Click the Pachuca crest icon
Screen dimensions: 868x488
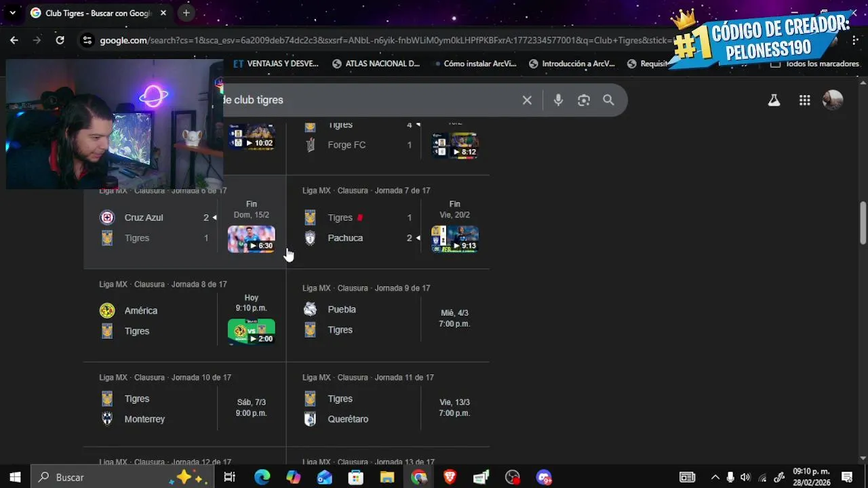coord(310,238)
